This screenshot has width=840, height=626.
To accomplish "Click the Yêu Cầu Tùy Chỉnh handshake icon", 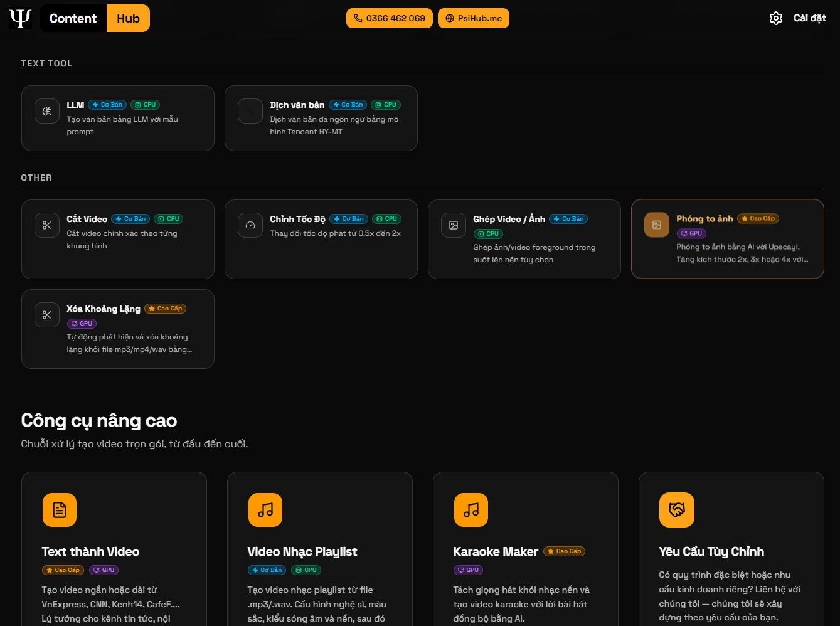I will tap(677, 510).
